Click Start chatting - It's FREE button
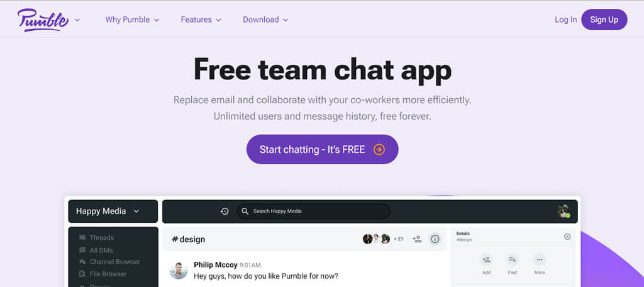 click(x=323, y=149)
